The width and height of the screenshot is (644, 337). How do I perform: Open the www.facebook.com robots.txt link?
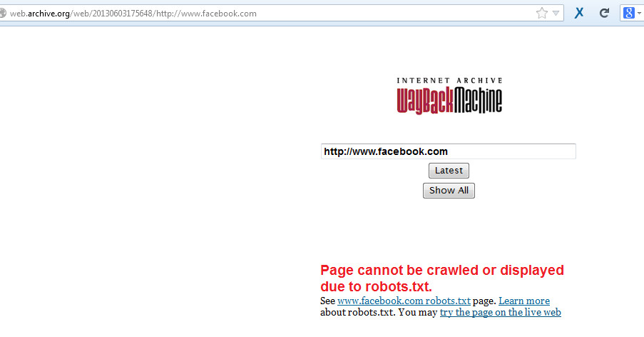404,301
